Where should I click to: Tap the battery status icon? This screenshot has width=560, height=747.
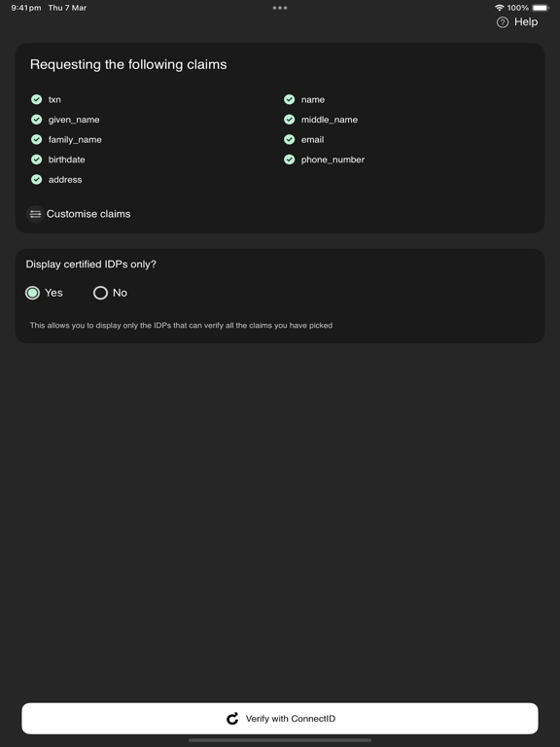541,8
